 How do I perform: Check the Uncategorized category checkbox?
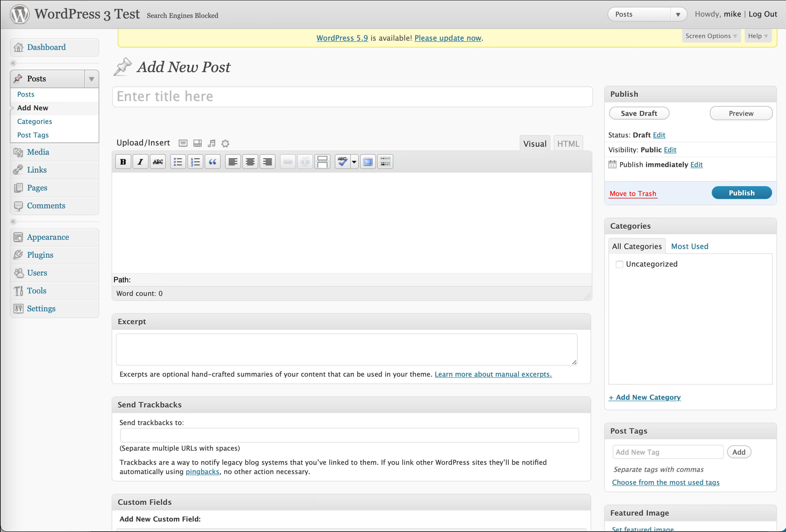619,264
